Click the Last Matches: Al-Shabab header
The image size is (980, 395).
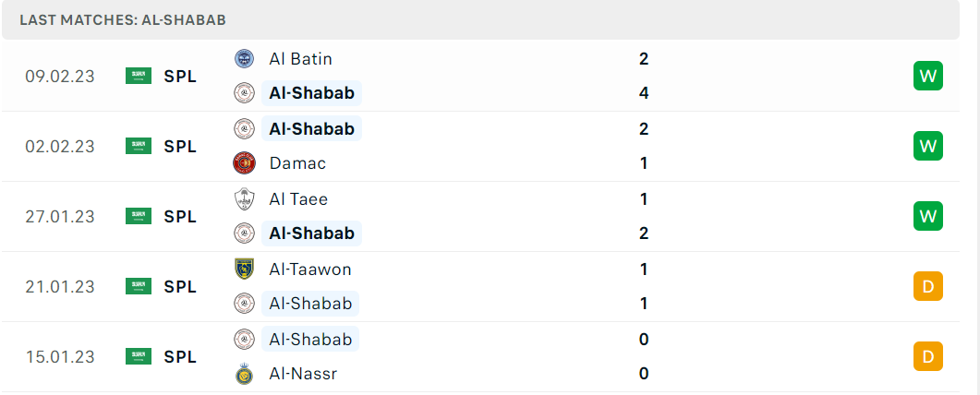(x=123, y=20)
